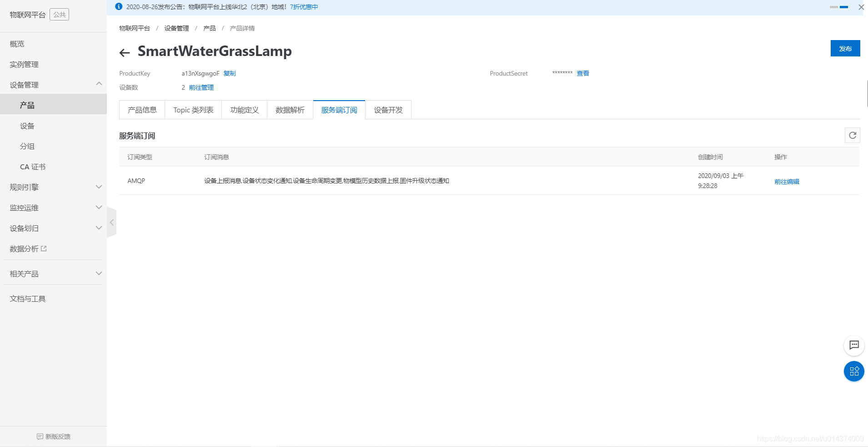
Task: Copy the ProductKey with 复制 link
Action: pyautogui.click(x=230, y=73)
